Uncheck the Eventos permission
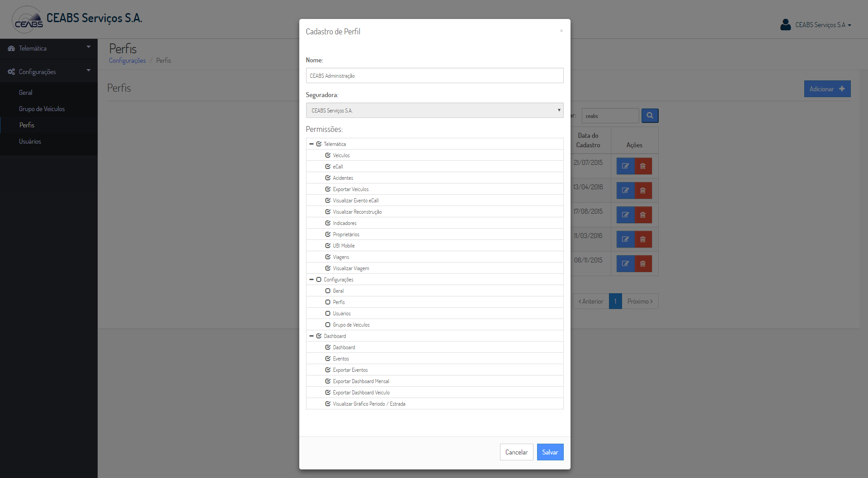 pos(328,358)
